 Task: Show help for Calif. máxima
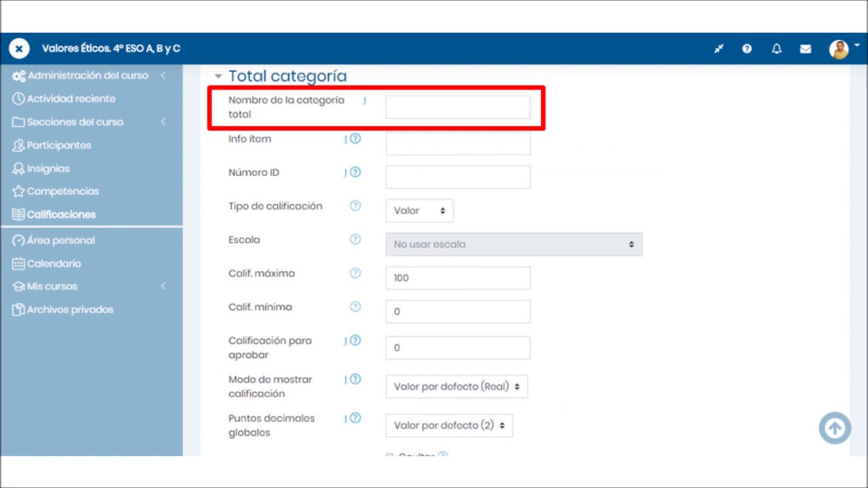pyautogui.click(x=355, y=273)
